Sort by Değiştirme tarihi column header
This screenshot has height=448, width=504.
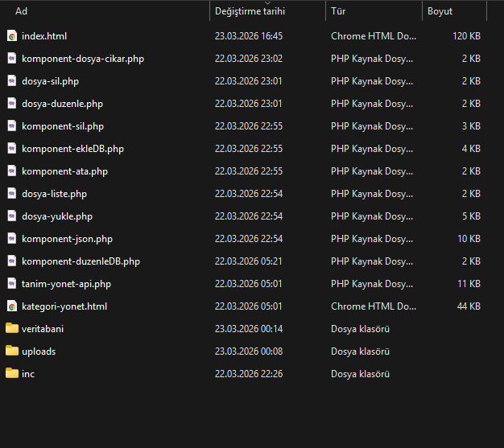coord(250,12)
